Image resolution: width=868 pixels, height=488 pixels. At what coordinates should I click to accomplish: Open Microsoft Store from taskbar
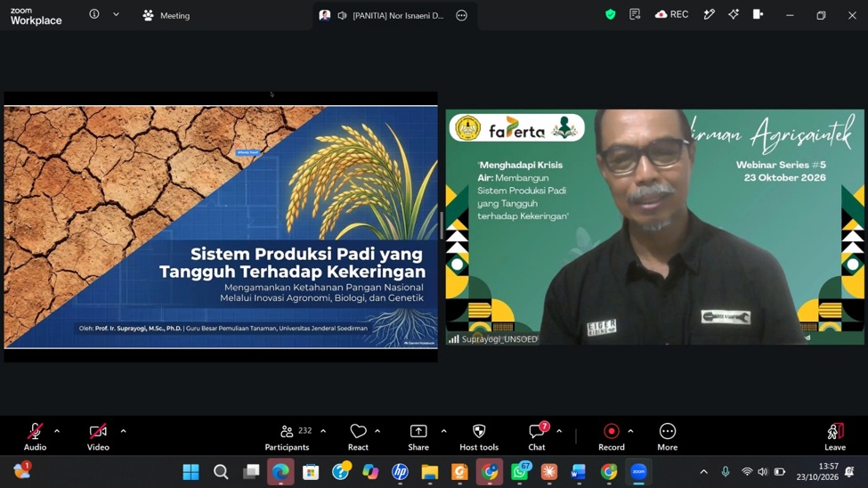coord(311,472)
